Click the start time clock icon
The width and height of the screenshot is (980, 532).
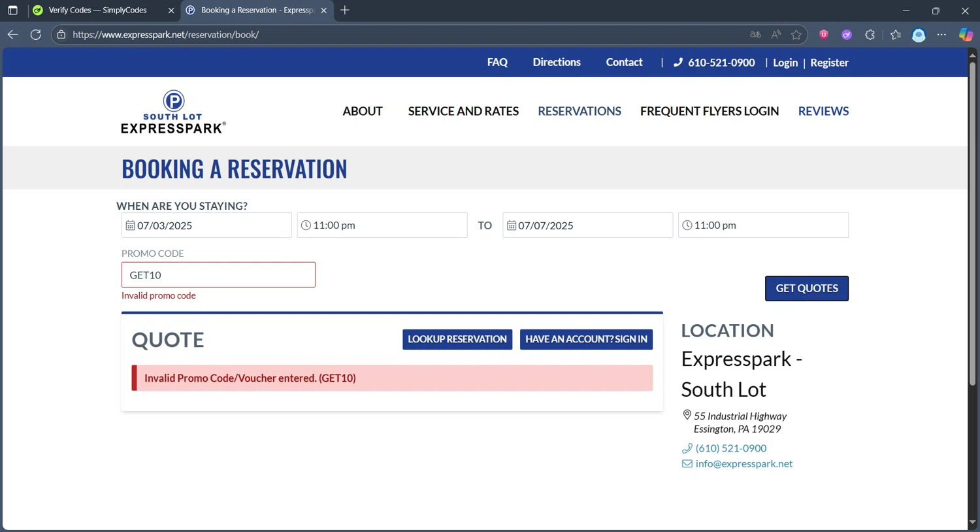(x=306, y=225)
